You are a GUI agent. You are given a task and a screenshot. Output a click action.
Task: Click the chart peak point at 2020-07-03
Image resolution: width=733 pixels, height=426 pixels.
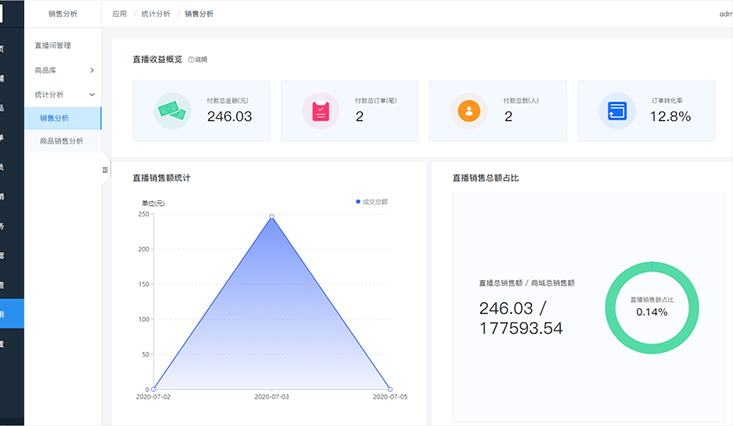point(271,216)
